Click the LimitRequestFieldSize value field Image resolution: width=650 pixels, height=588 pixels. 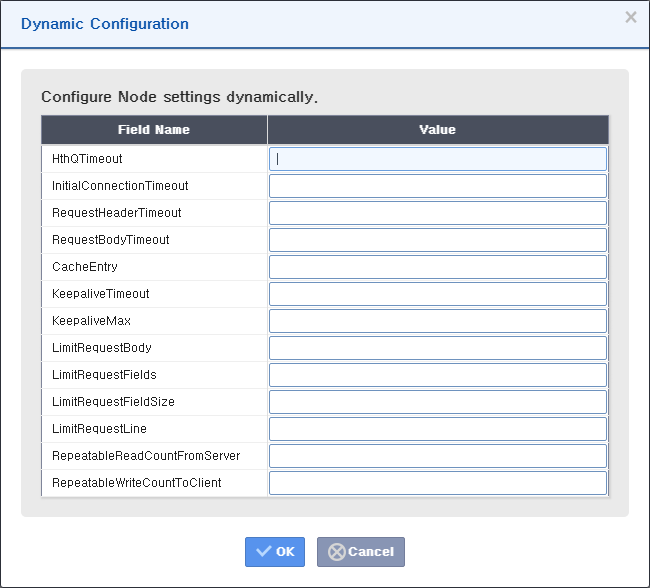[x=438, y=402]
